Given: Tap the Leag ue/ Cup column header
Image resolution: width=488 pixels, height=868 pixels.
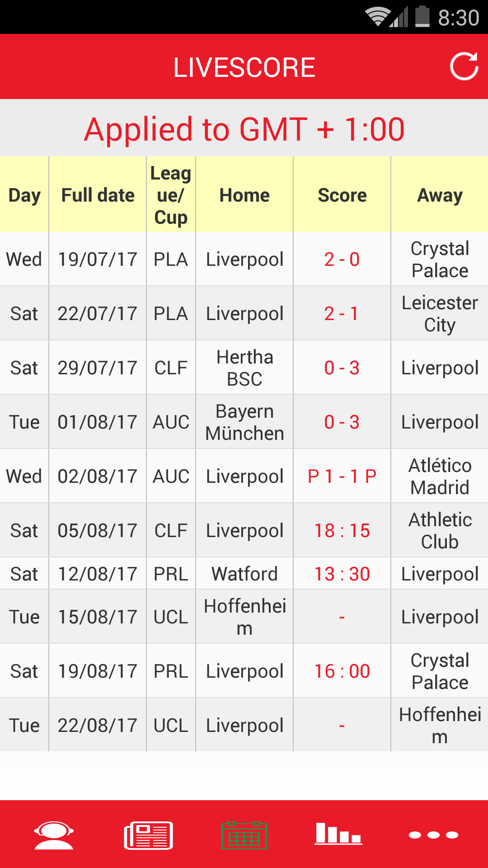Looking at the screenshot, I should [171, 195].
